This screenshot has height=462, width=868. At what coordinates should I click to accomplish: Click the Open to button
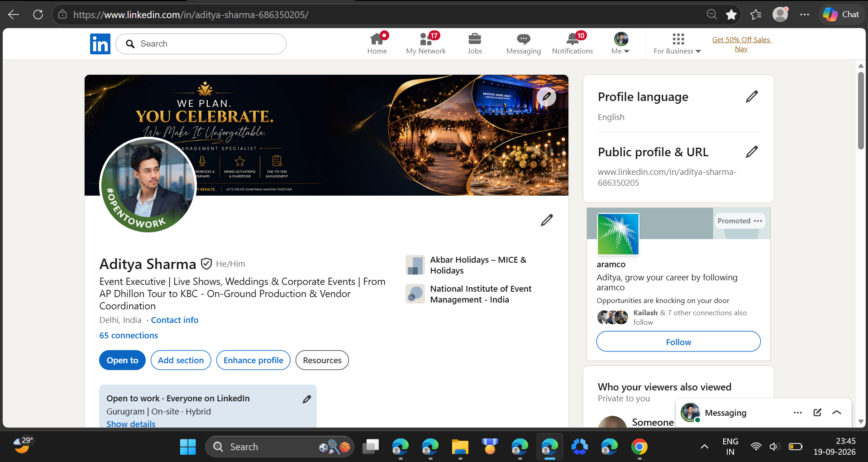pos(122,360)
